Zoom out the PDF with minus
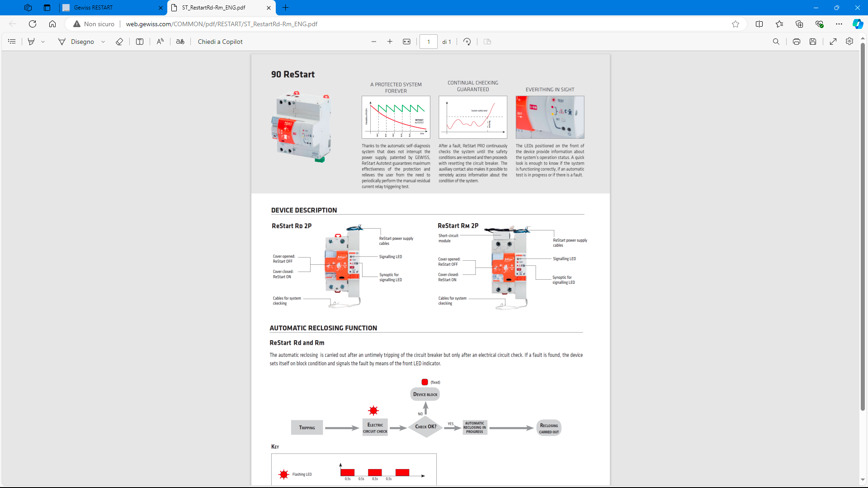 tap(374, 42)
